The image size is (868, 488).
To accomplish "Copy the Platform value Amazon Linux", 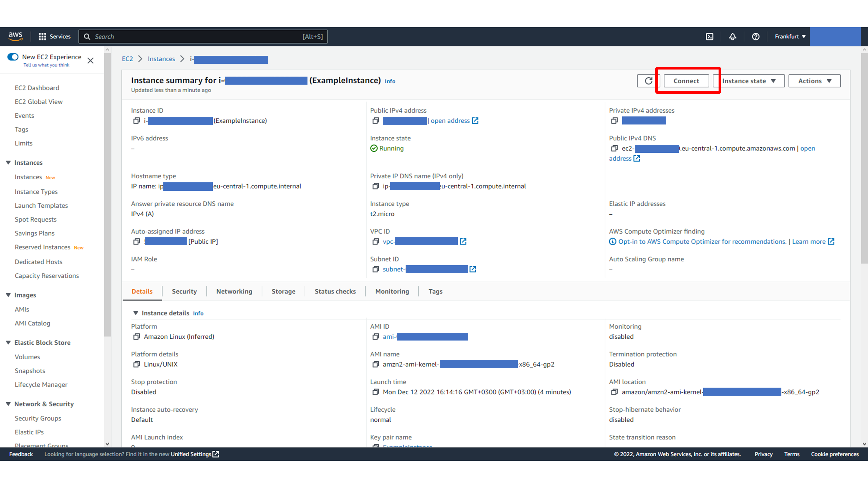I will pyautogui.click(x=136, y=336).
